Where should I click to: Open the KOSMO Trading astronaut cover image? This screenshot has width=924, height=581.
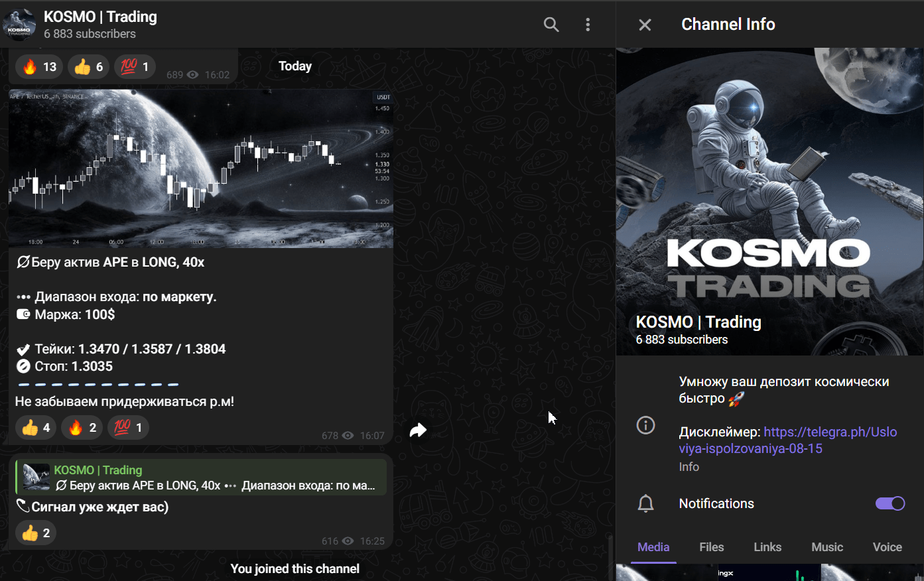769,202
